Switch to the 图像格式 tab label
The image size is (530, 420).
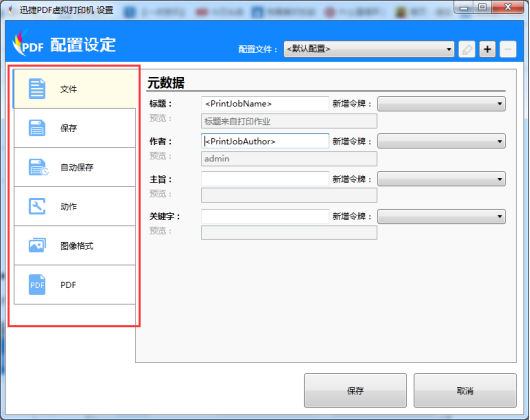pos(77,246)
